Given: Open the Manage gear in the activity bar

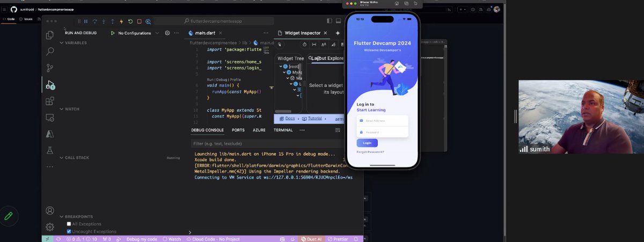Looking at the screenshot, I should (x=50, y=227).
